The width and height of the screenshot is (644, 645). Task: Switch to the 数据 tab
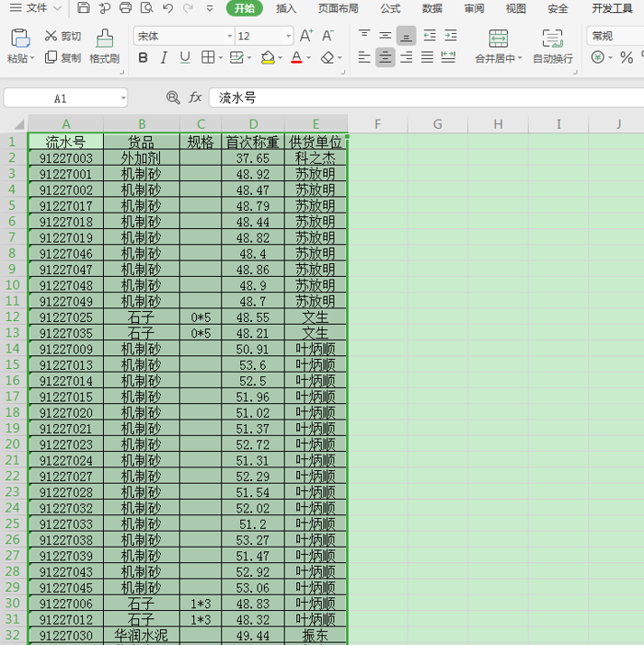click(432, 8)
